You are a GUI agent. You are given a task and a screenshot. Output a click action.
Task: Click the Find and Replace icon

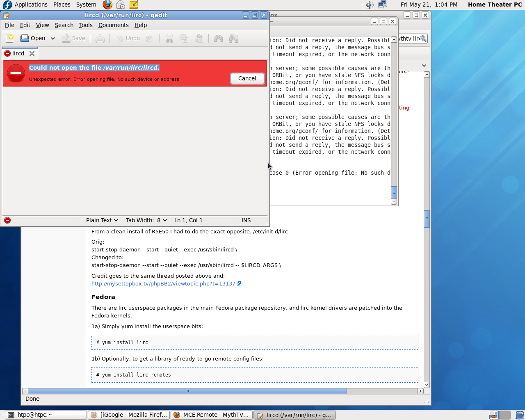pos(233,39)
